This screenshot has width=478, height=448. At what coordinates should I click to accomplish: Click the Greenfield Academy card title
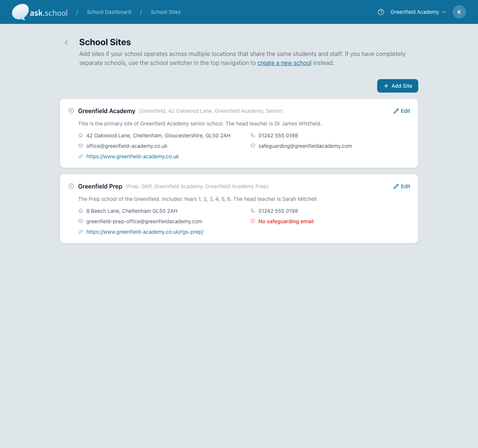(x=107, y=111)
